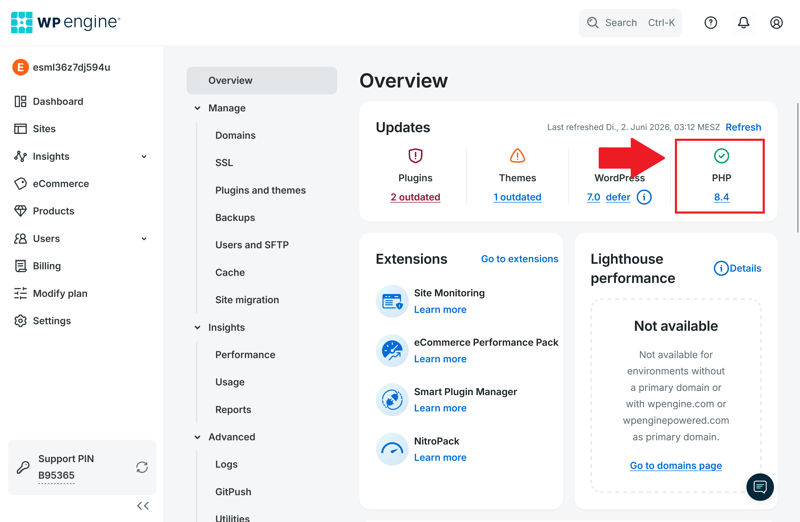Collapse sidebar with double chevron icon
800x522 pixels.
coord(143,506)
